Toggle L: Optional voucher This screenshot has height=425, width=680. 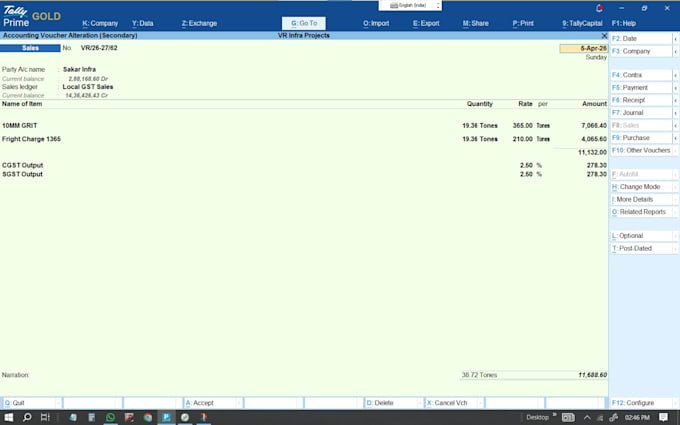[641, 236]
